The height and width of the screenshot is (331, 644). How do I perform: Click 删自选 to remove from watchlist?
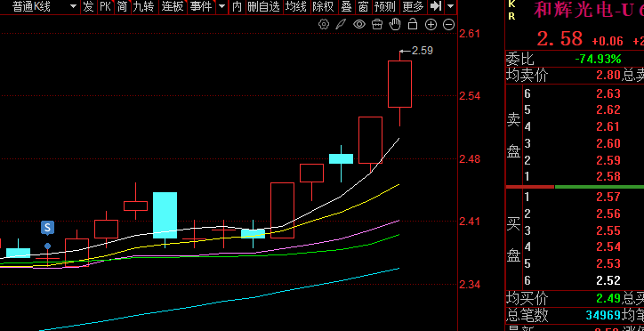pos(263,6)
